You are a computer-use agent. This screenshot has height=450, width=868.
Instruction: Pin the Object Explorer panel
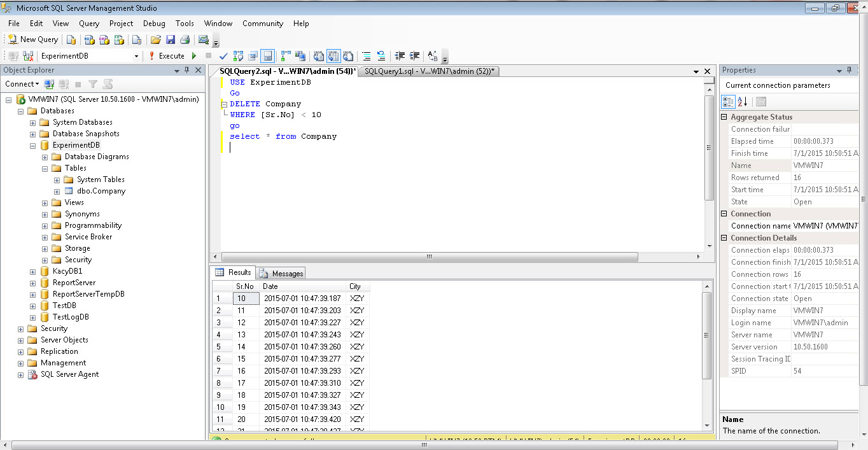(x=186, y=70)
